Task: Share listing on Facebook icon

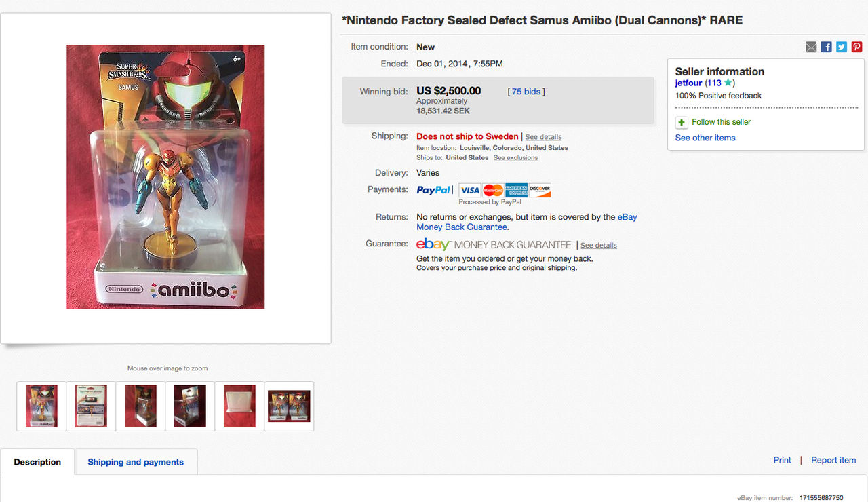Action: pos(826,47)
